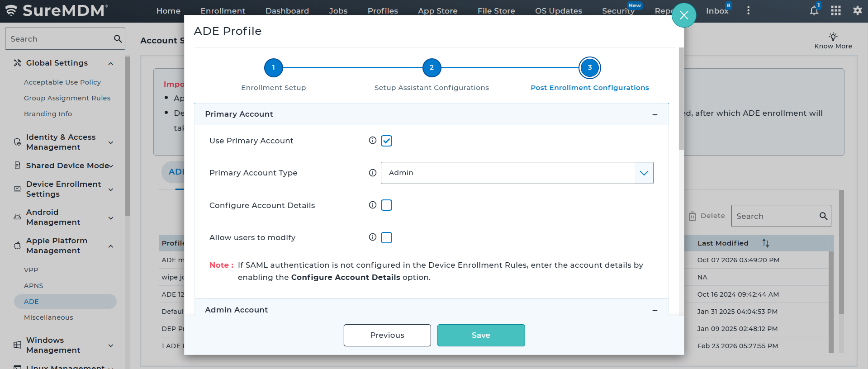Check the Allow users to modify checkbox

(x=387, y=237)
